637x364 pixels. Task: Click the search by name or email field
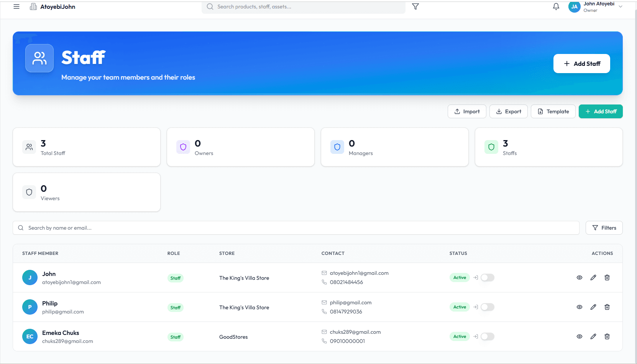point(153,228)
